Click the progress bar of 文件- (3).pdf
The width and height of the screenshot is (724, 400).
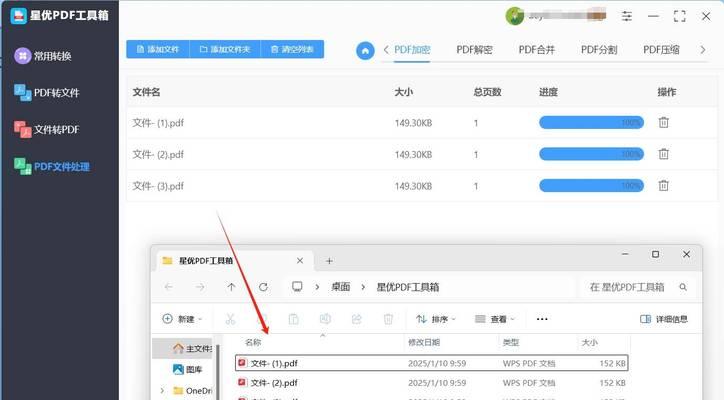[x=591, y=186]
